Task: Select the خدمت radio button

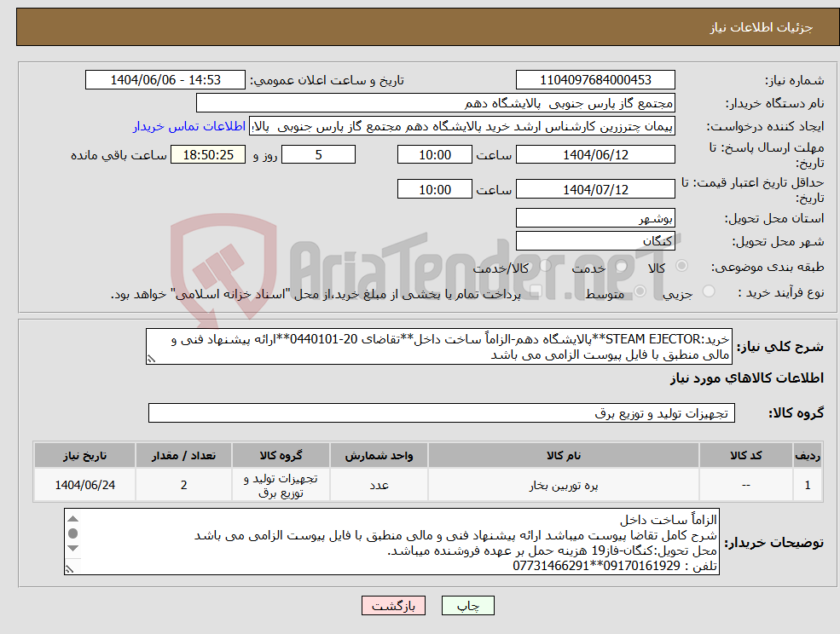Action: point(621,265)
